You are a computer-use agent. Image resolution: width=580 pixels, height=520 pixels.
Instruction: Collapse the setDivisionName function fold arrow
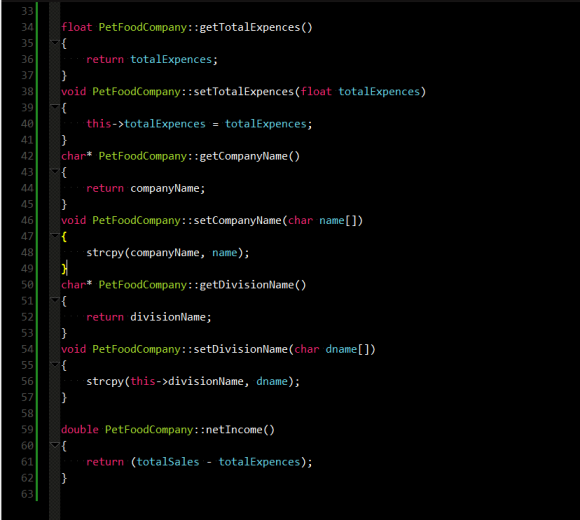[x=54, y=365]
